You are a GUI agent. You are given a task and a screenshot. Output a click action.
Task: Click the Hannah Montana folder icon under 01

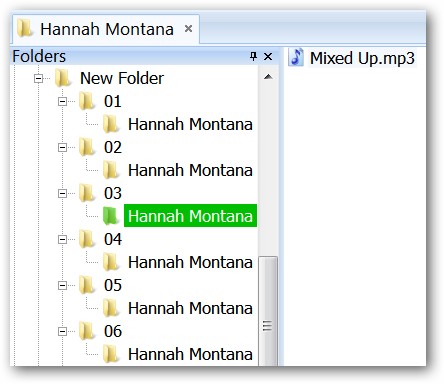(111, 124)
